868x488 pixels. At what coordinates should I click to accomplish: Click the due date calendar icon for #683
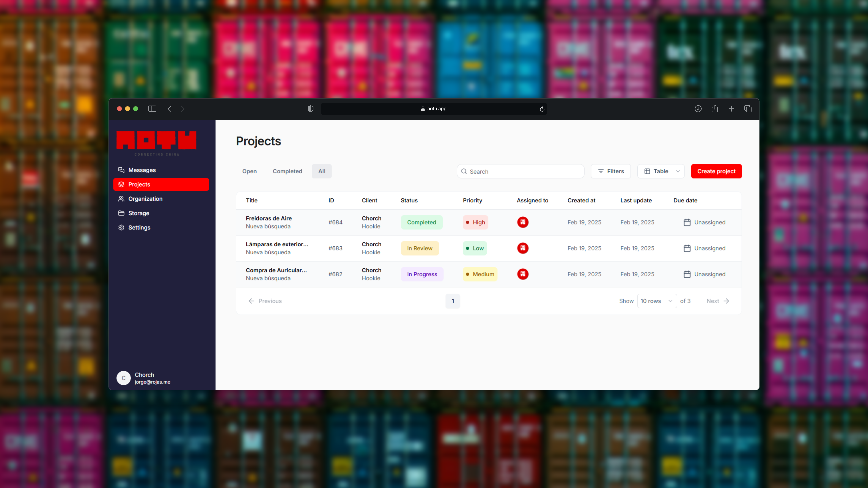[x=687, y=248]
